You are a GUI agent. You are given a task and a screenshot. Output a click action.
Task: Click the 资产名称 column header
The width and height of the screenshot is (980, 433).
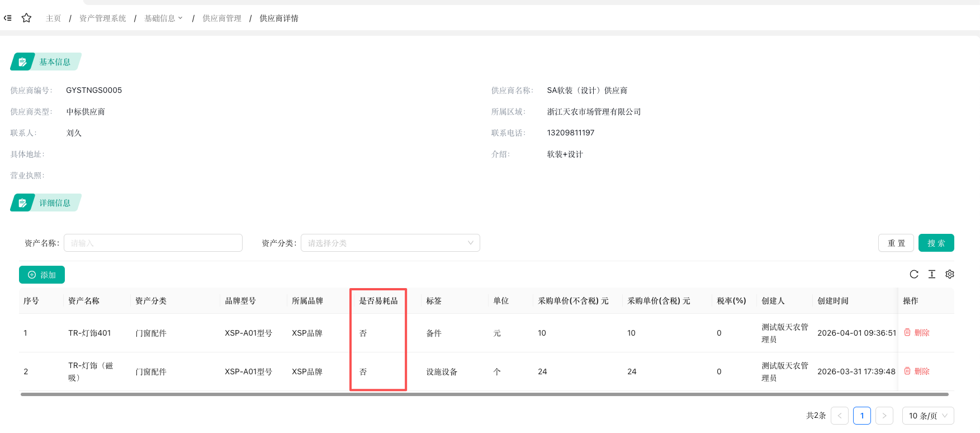(84, 301)
